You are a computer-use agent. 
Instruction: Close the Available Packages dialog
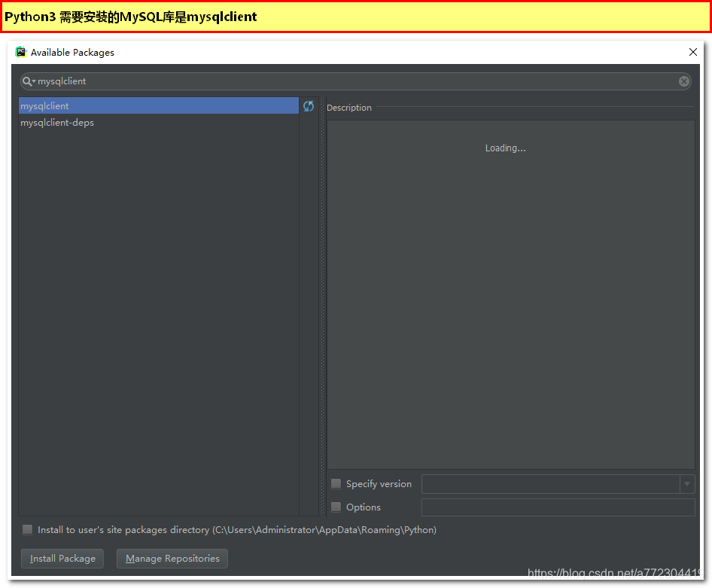tap(692, 52)
